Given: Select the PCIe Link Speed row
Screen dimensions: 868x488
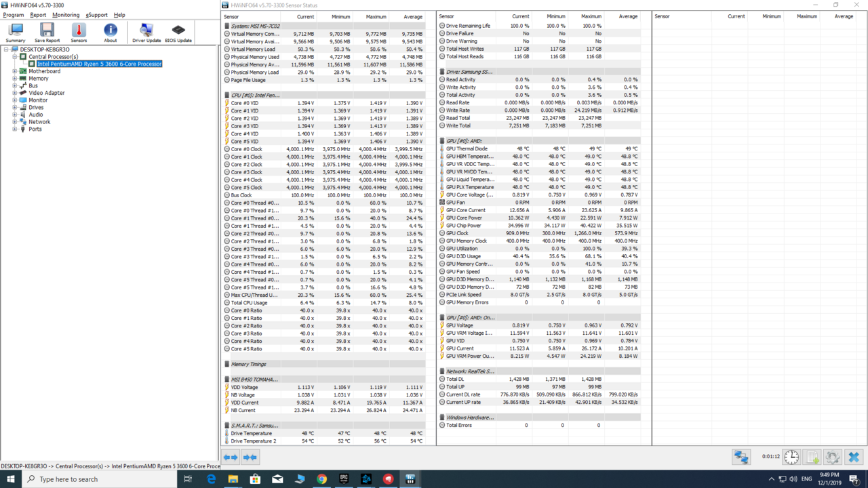Looking at the screenshot, I should [539, 295].
